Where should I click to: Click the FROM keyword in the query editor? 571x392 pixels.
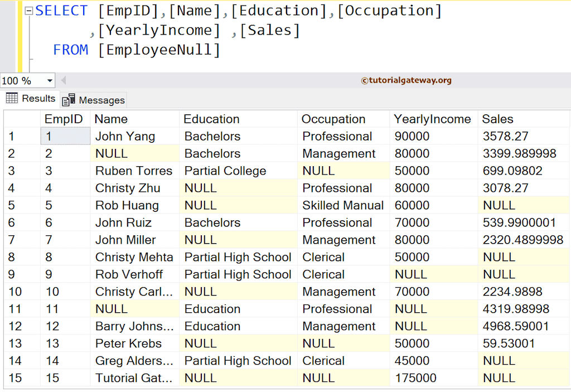[x=71, y=50]
